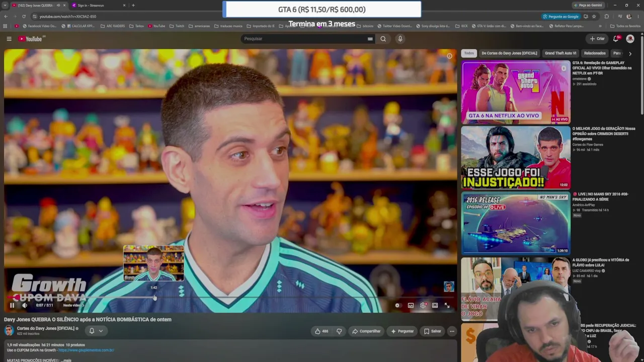Open the Twitch bookmark
Screen dimensions: 644x362
177,26
